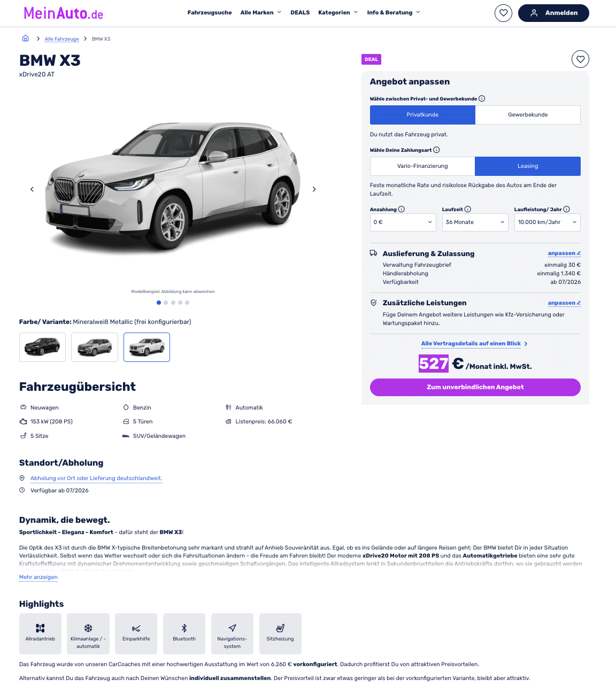
Task: Open the Anzahlung 0 € dropdown
Action: 403,222
